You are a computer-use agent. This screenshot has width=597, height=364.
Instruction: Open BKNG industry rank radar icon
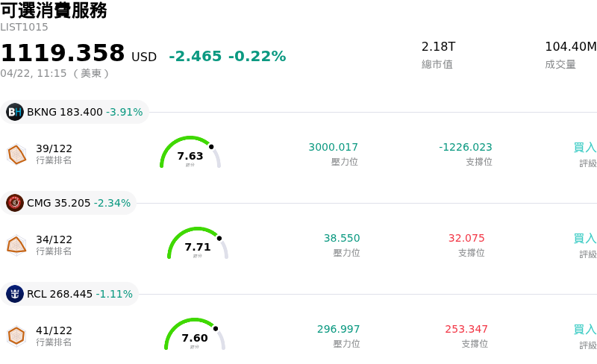click(16, 154)
